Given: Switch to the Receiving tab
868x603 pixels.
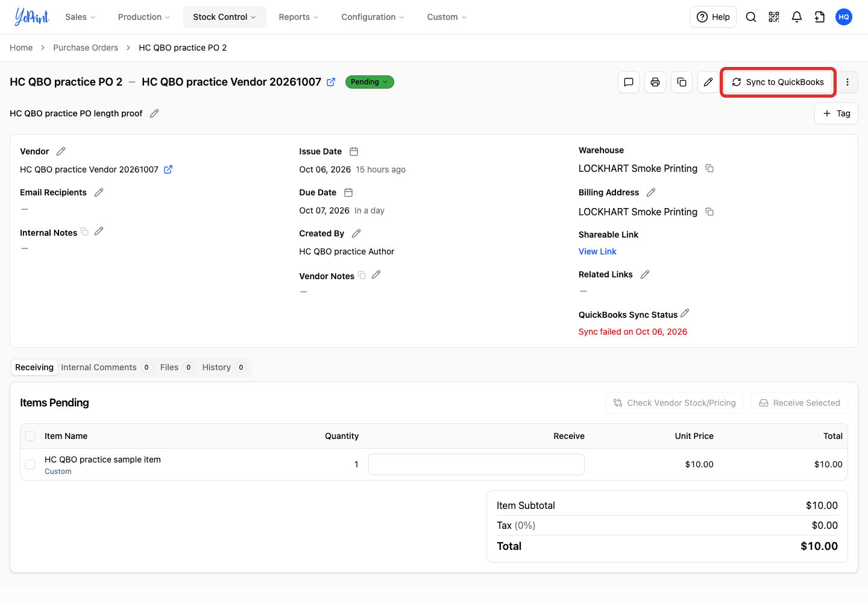Looking at the screenshot, I should pos(34,367).
